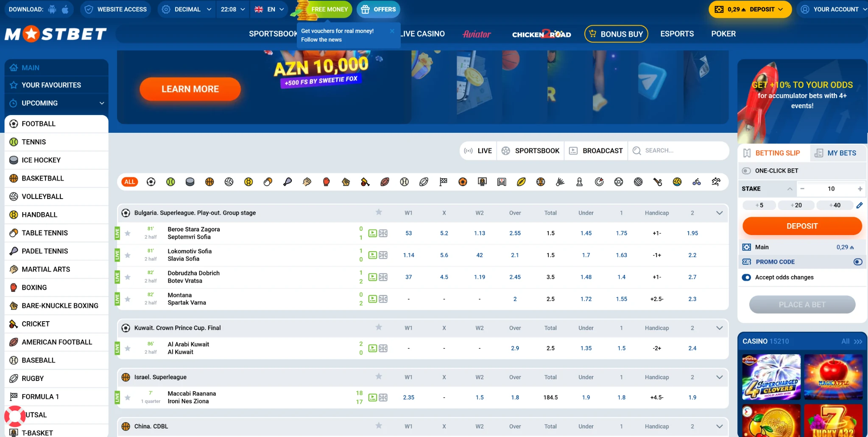Favourite the Beroe Stara Zagora match star
Screen dimensions: 868x437
[x=128, y=233]
